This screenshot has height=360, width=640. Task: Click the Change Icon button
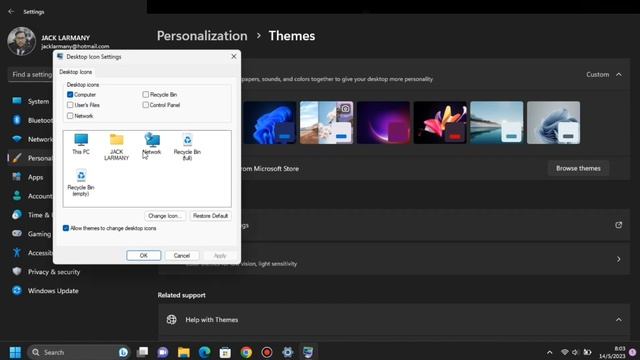point(165,216)
